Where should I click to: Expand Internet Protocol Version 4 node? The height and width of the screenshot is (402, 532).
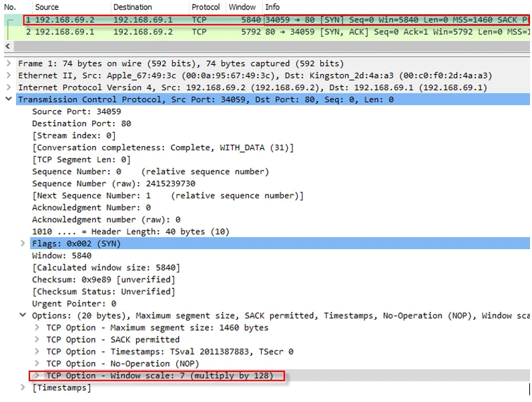pyautogui.click(x=8, y=87)
